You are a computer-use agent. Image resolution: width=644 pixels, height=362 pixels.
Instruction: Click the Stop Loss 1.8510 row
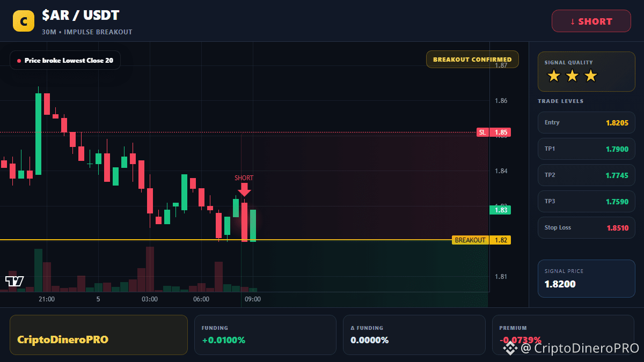[x=586, y=228]
